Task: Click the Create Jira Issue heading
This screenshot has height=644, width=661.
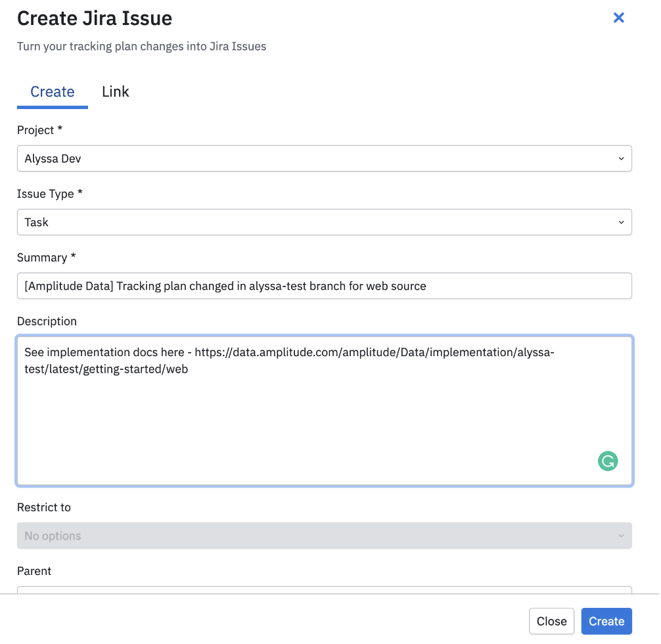Action: [x=95, y=18]
